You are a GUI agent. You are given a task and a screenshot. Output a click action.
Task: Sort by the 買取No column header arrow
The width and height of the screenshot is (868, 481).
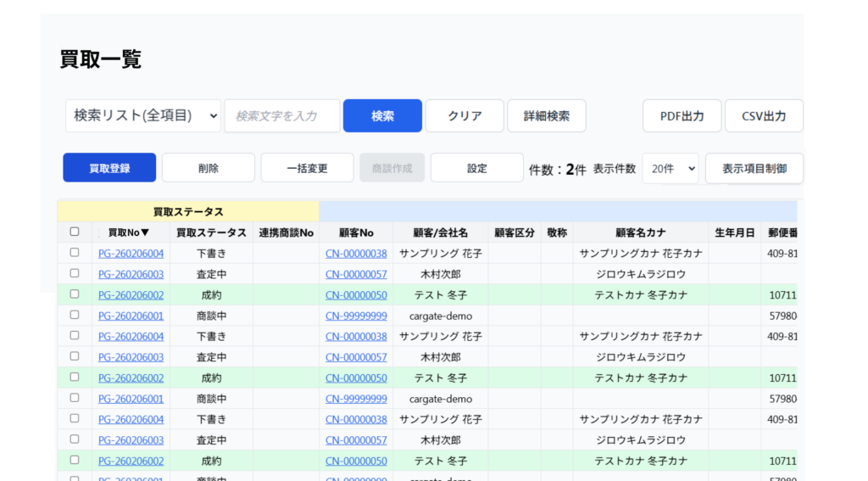(x=145, y=232)
